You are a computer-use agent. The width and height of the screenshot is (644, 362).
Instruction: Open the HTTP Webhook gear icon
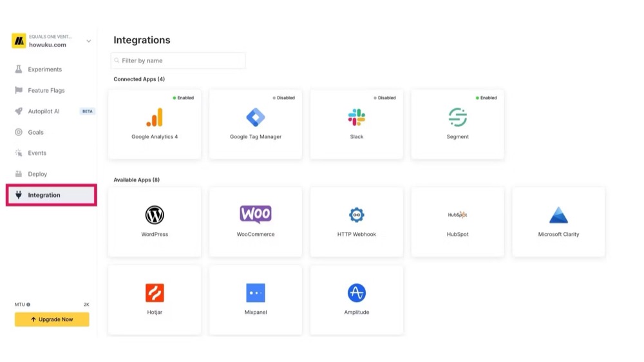pos(357,214)
